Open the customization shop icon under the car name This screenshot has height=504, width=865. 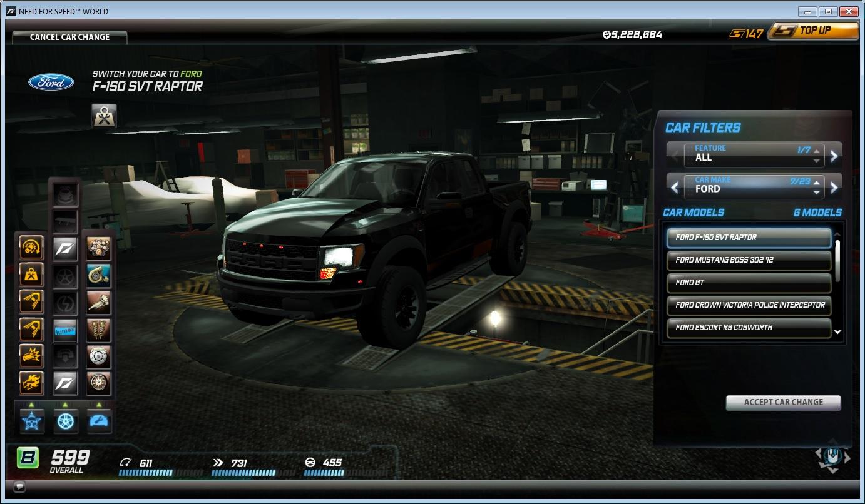point(104,116)
